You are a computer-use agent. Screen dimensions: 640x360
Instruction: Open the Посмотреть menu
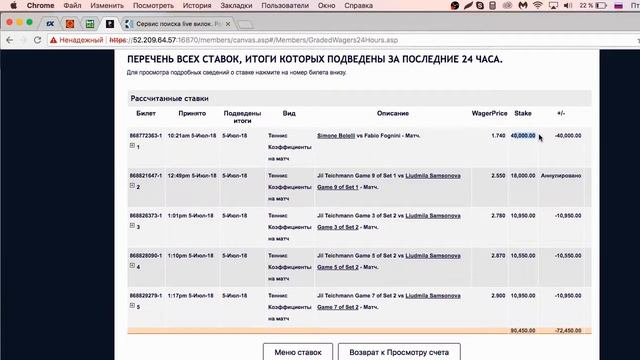click(153, 5)
